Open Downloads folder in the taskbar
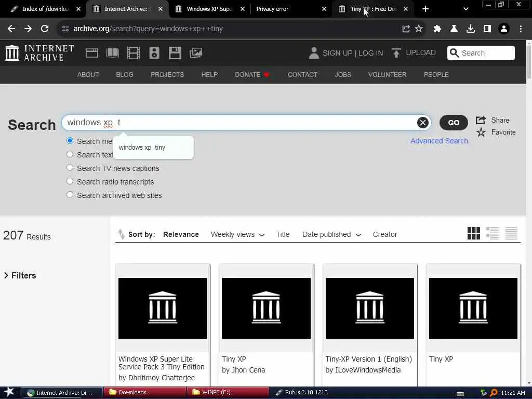The width and height of the screenshot is (532, 399). (144, 393)
